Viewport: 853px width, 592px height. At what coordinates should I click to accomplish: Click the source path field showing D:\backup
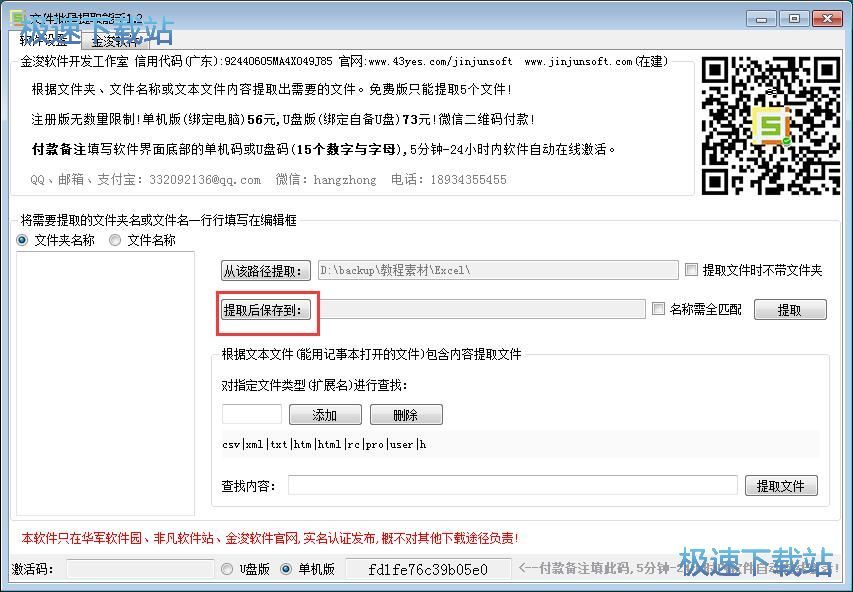498,270
